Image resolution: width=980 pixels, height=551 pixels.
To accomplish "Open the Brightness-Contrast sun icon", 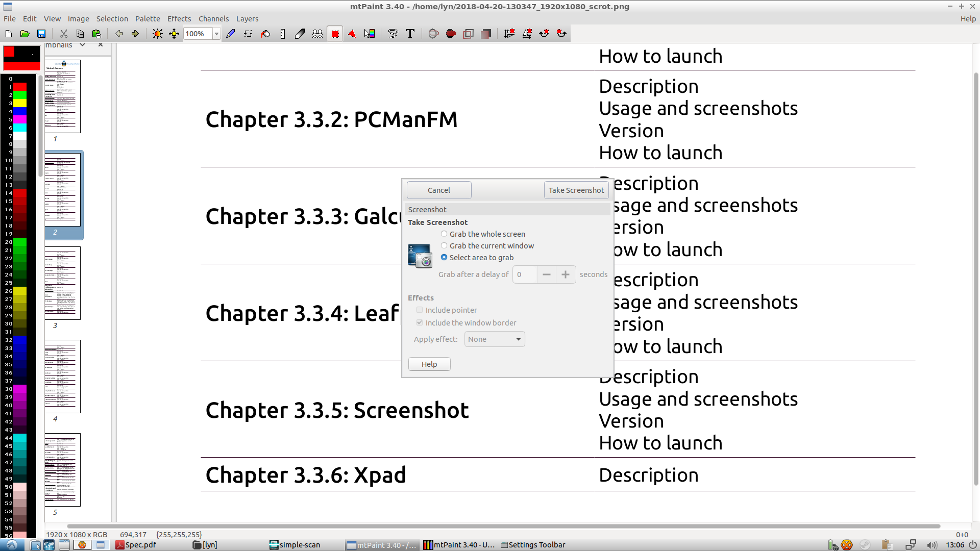I will pyautogui.click(x=158, y=34).
